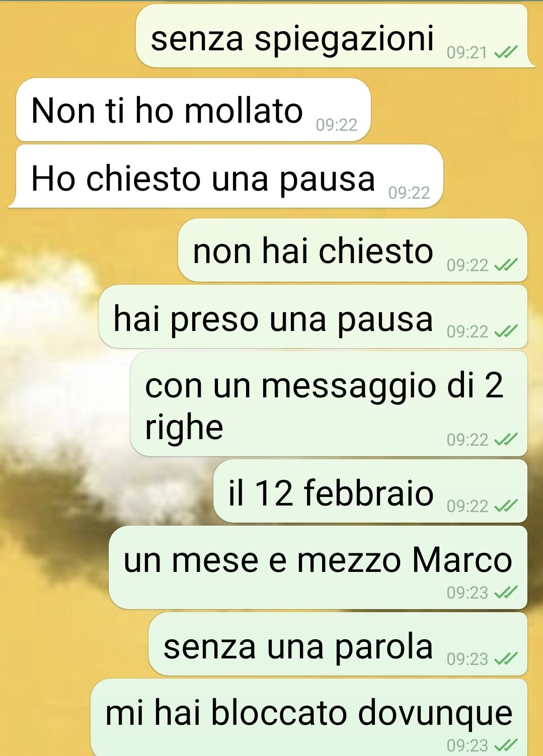Tap the 'senza una parola' message bubble
This screenshot has height=756, width=543.
point(338,644)
